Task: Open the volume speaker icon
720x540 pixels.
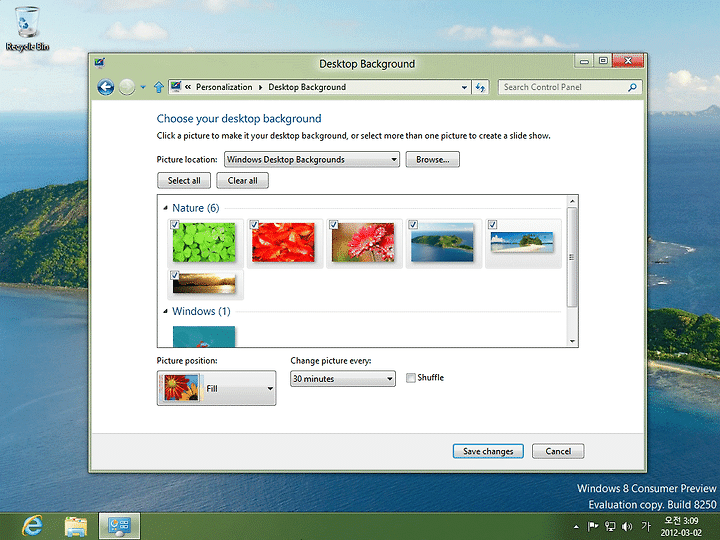Action: tap(627, 526)
